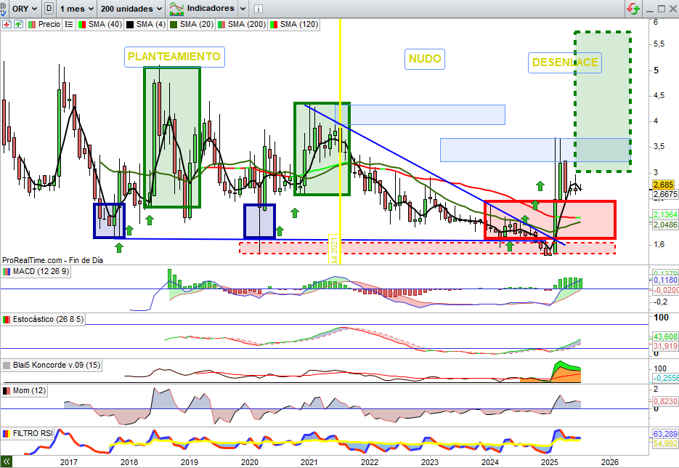Screen dimensions: 679x468
Task: Click the black SMA (4) color swatch
Action: point(129,25)
